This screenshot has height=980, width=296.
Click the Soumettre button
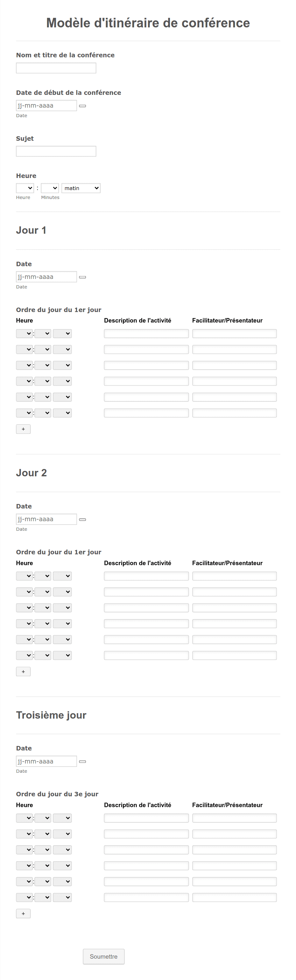click(x=103, y=956)
